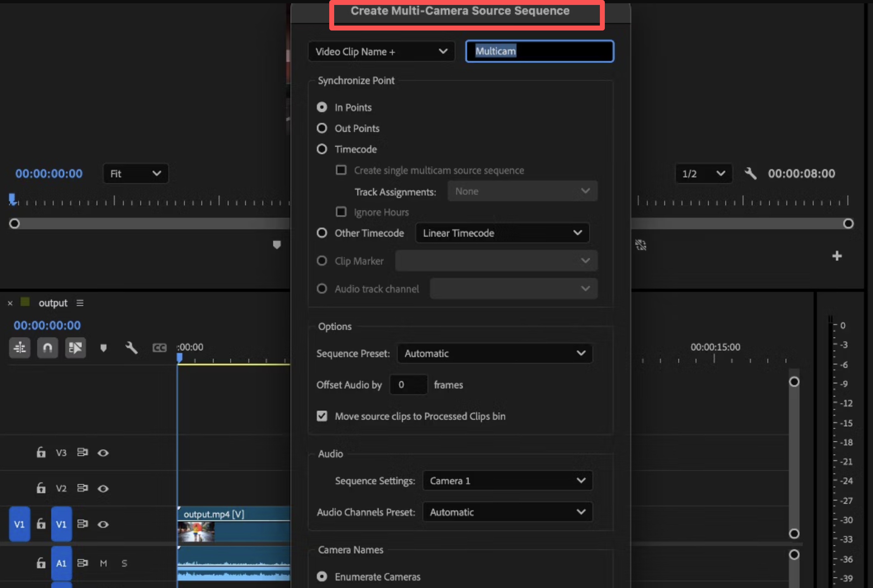Open Audio Channels Preset dropdown
Image resolution: width=873 pixels, height=588 pixels.
[x=507, y=512]
